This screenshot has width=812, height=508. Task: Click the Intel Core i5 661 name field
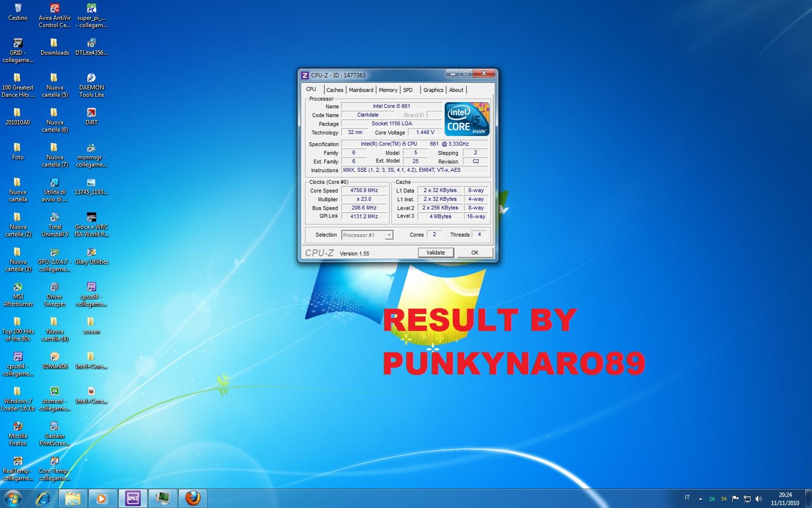[391, 106]
